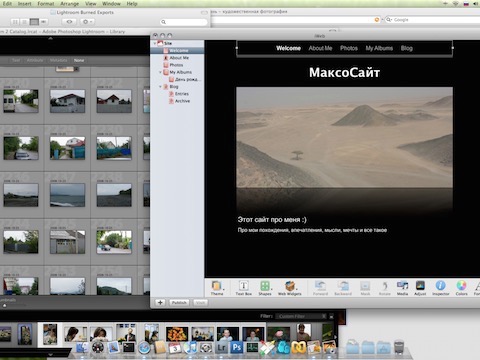This screenshot has width=480, height=360.
Task: Click the Rotate icon in iWeb toolbar
Action: click(x=385, y=288)
